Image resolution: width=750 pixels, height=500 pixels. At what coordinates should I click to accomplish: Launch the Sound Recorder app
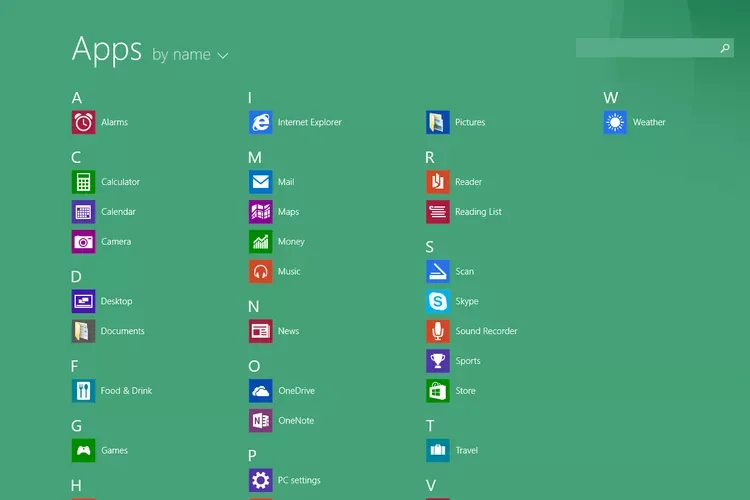coord(438,331)
